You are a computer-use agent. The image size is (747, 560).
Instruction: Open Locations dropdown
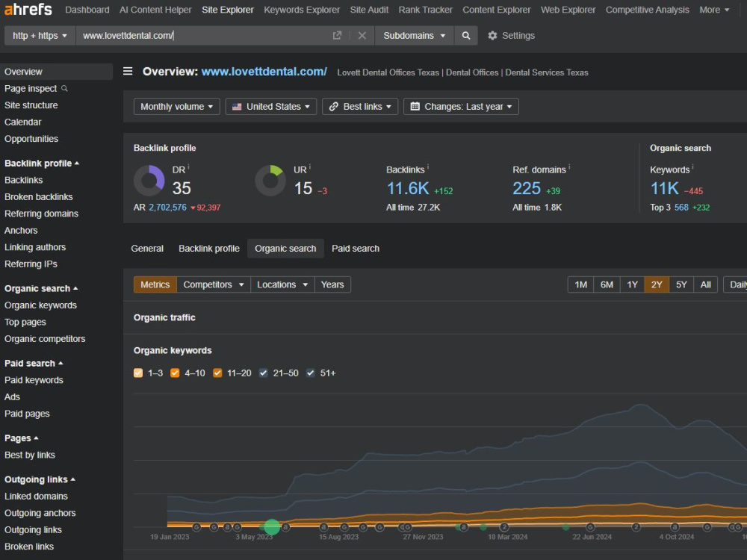pyautogui.click(x=282, y=284)
